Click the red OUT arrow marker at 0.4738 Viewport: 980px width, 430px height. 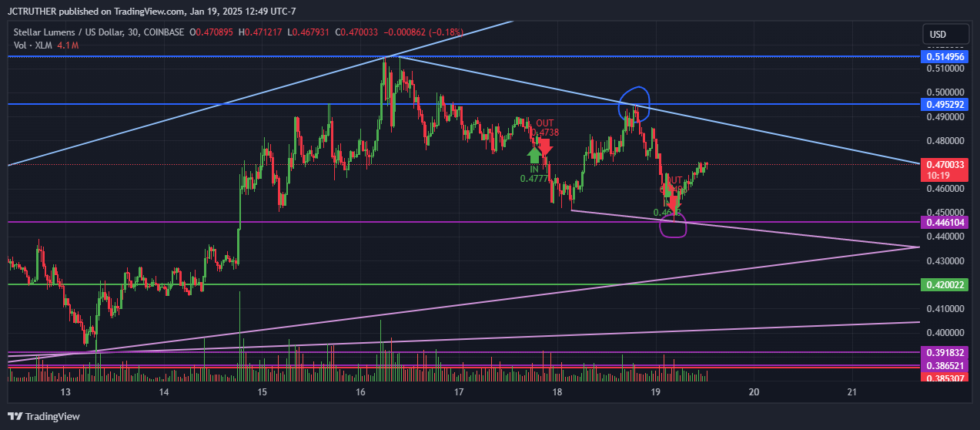coord(545,147)
